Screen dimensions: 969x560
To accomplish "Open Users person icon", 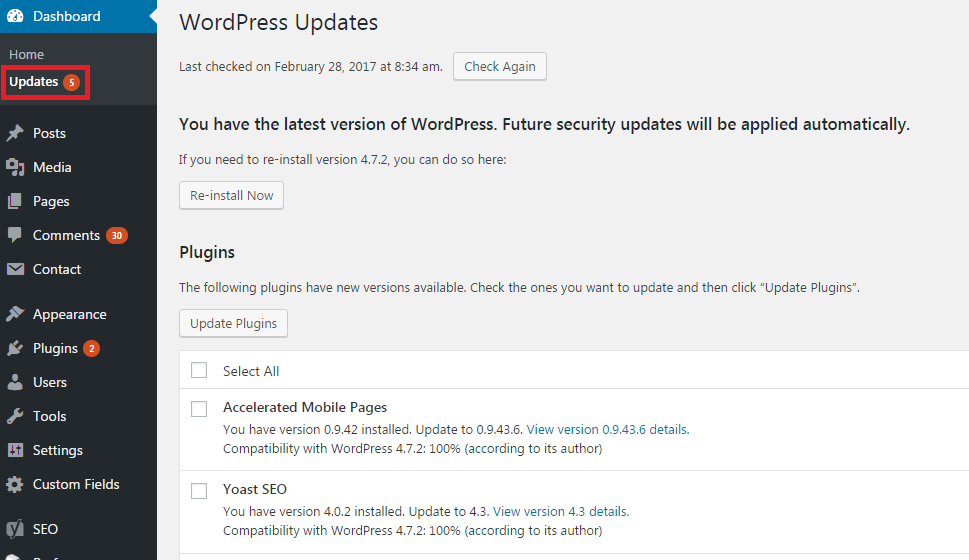I will [15, 382].
